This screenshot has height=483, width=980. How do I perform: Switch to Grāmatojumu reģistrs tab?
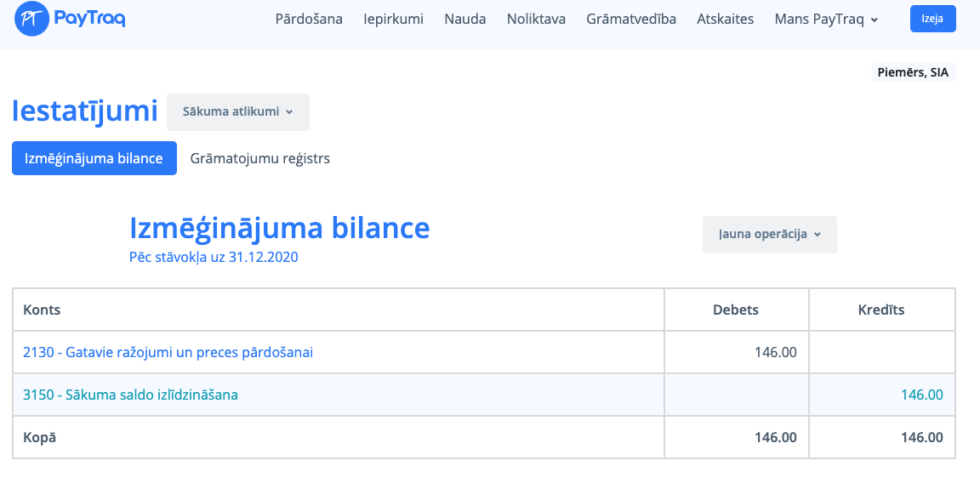tap(260, 158)
